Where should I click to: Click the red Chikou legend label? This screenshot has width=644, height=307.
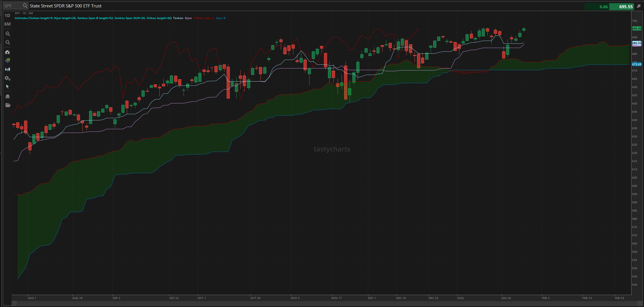pyautogui.click(x=198, y=18)
